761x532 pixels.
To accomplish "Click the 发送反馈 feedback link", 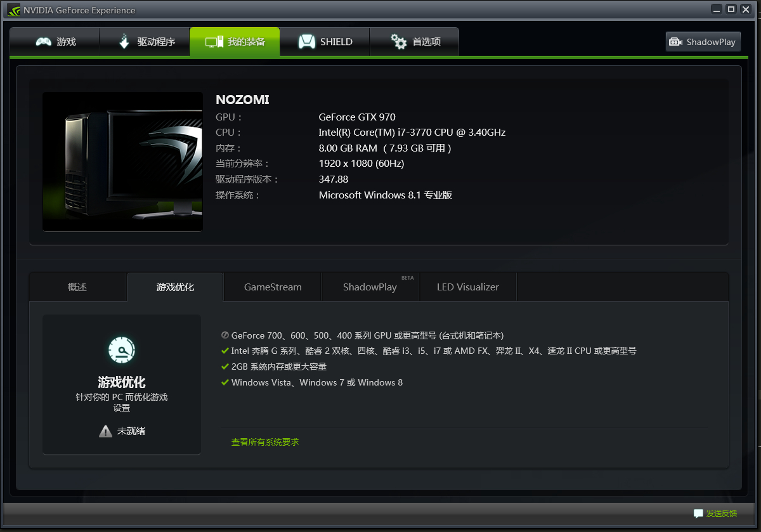I will (722, 514).
